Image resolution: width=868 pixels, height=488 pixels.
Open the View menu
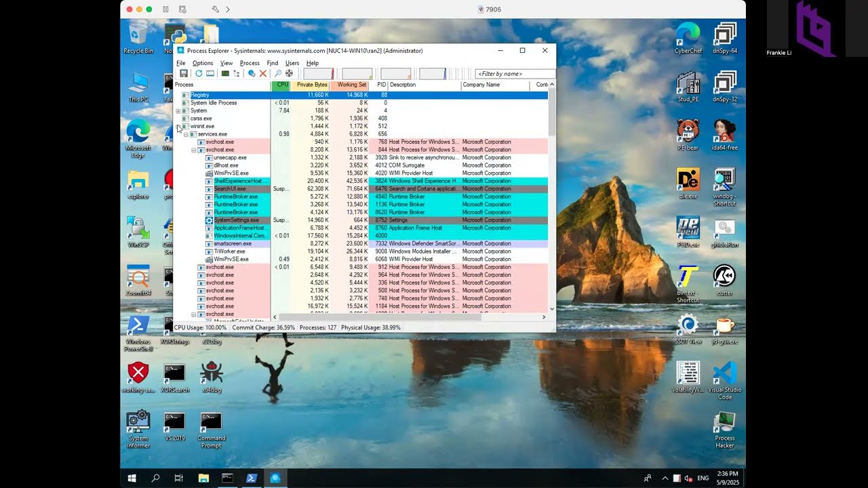click(x=226, y=63)
